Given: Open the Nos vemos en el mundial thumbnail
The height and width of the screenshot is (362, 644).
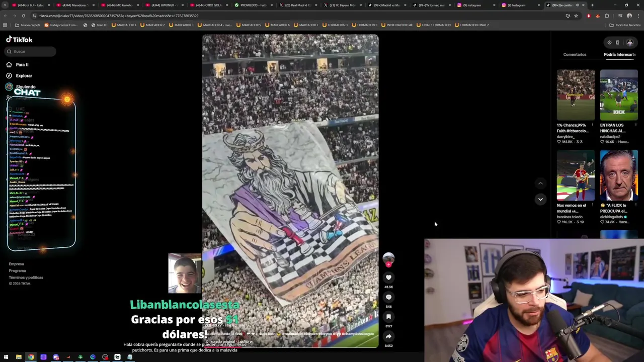Looking at the screenshot, I should pyautogui.click(x=576, y=175).
